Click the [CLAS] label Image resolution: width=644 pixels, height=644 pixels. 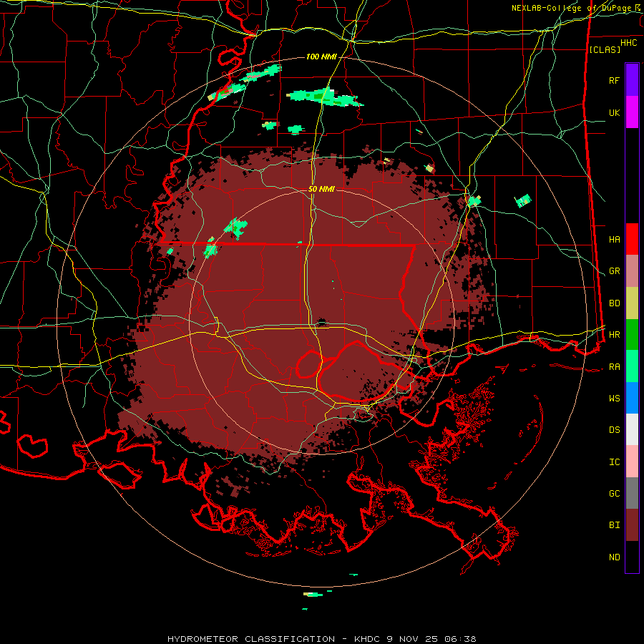click(605, 49)
